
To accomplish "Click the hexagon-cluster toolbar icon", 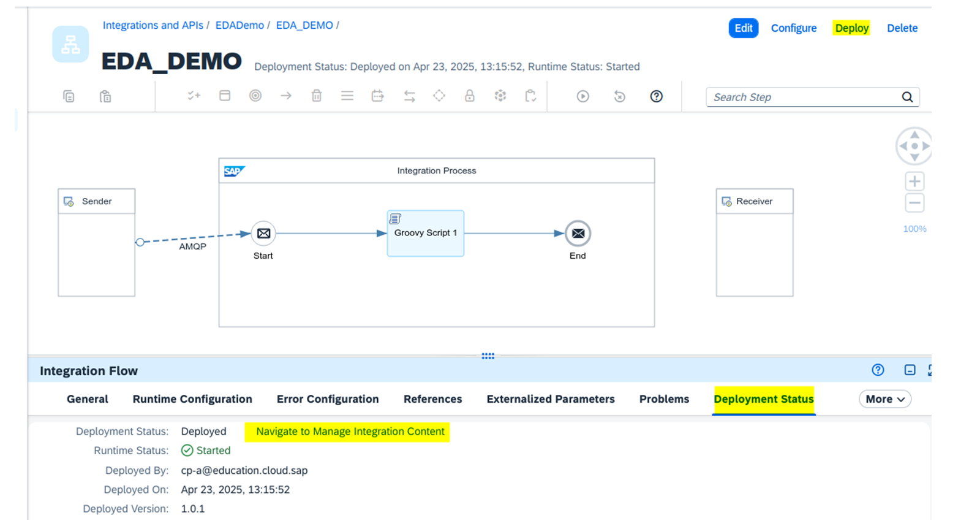I will 500,96.
